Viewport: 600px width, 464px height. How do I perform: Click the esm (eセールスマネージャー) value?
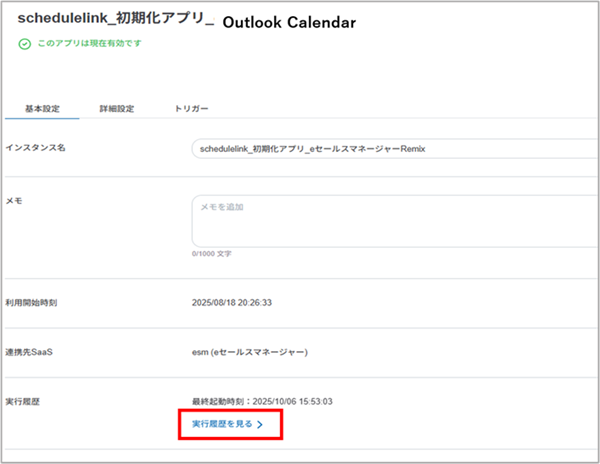click(x=249, y=352)
